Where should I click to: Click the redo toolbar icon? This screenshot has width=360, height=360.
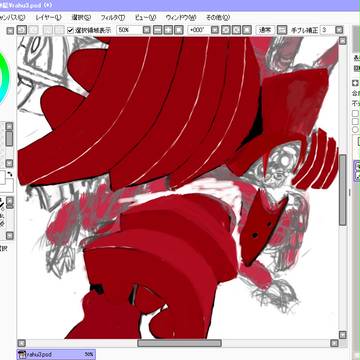pos(33,30)
